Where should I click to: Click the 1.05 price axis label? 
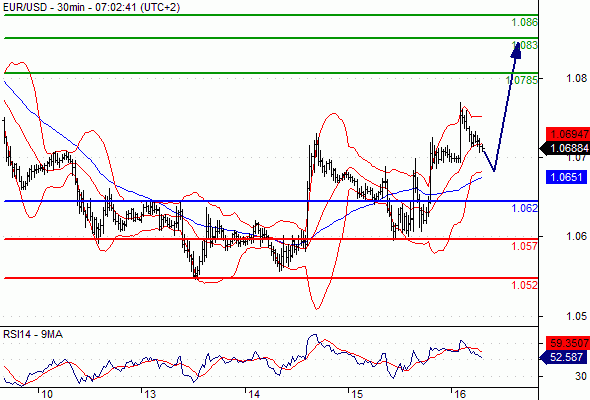tap(576, 316)
